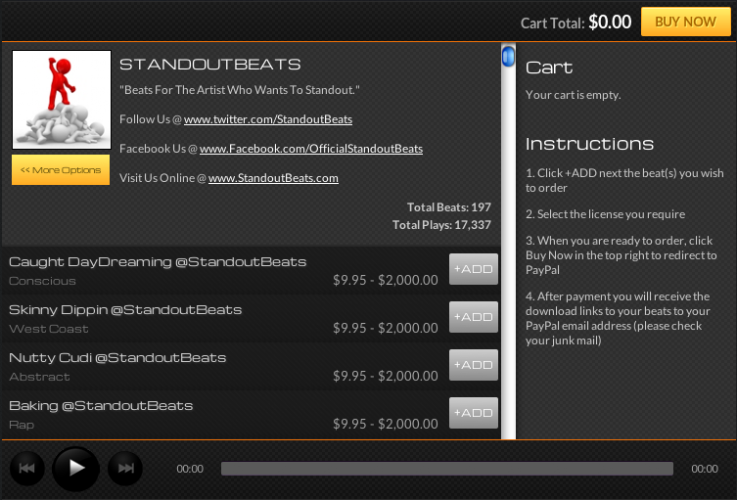Visit the www.StandoutBeats.com link
Viewport: 737px width, 500px height.
273,178
